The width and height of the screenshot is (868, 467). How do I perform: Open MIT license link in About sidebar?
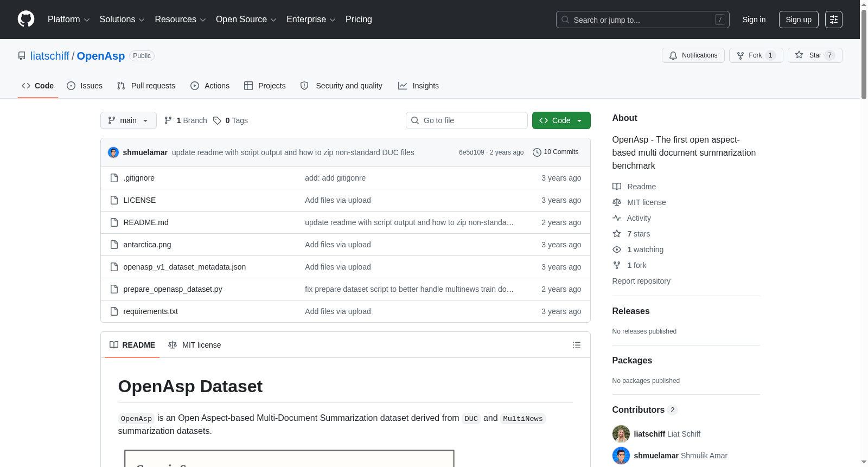639,202
